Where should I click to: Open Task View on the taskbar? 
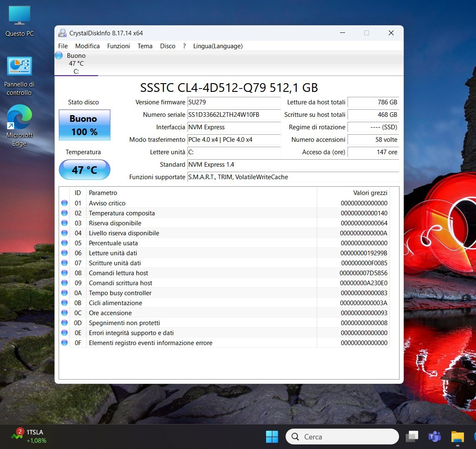[412, 437]
